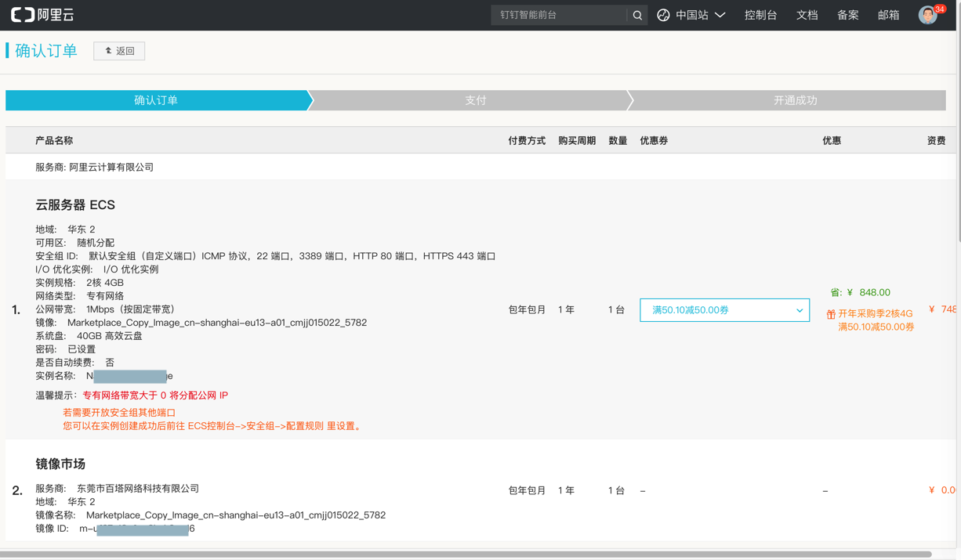Click the 付费方式 column header

[527, 141]
